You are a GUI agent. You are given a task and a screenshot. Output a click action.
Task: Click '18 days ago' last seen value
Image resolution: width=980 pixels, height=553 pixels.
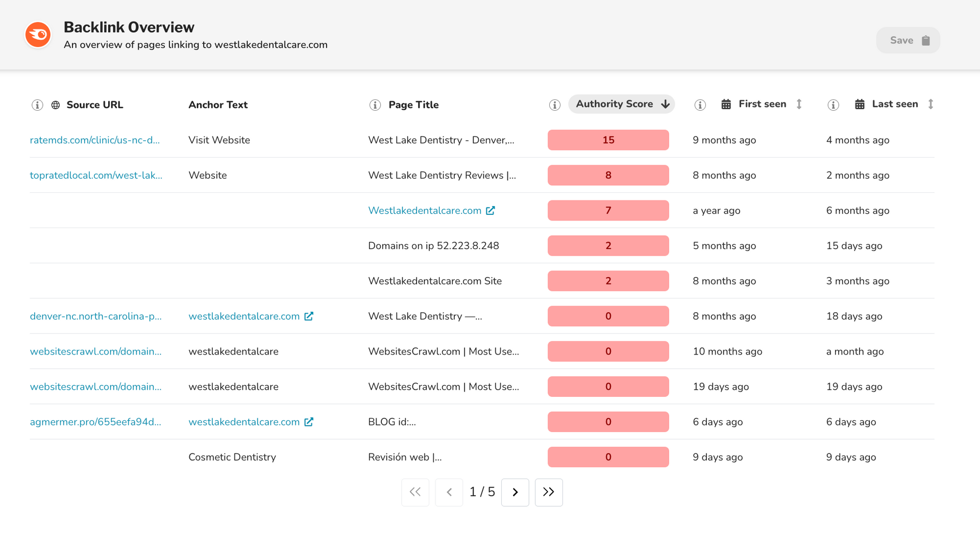(854, 316)
